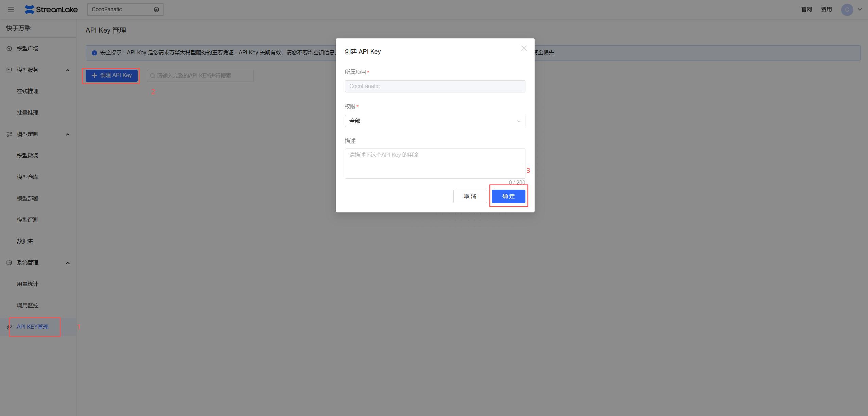
Task: Collapse the 模型服务 section
Action: point(68,70)
